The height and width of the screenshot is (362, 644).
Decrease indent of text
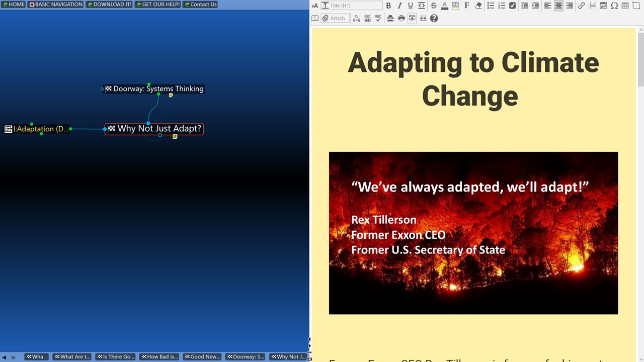(x=524, y=6)
